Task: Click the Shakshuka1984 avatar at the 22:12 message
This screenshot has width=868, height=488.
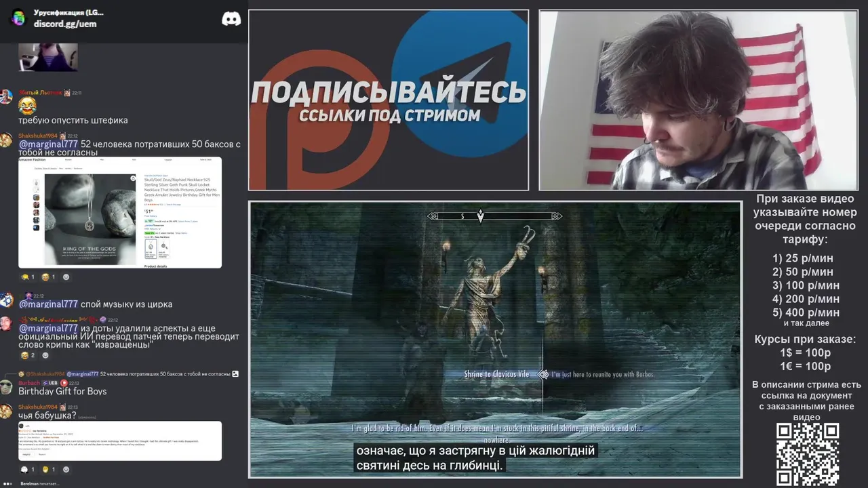Action: (x=6, y=140)
